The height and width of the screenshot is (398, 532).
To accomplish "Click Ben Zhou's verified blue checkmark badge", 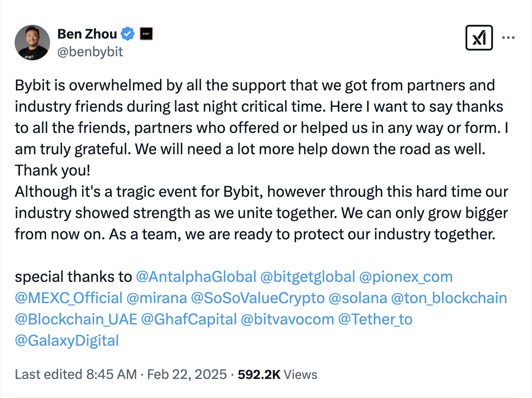I will tap(127, 33).
